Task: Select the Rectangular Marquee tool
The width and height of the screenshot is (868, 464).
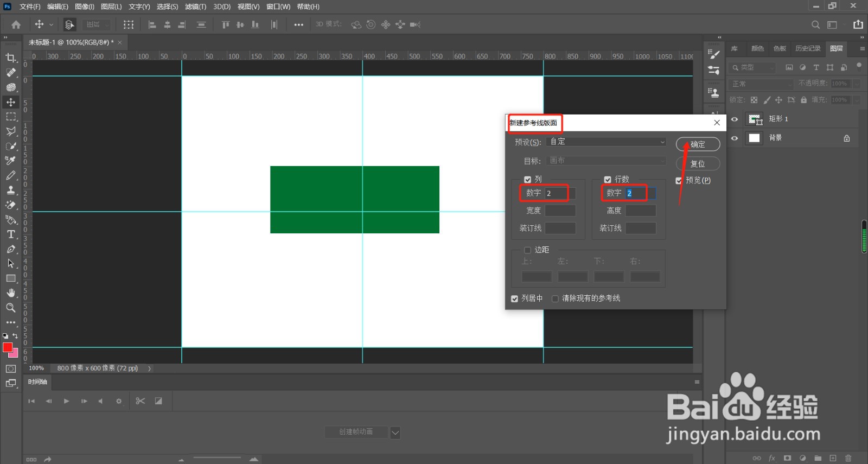Action: (x=10, y=117)
